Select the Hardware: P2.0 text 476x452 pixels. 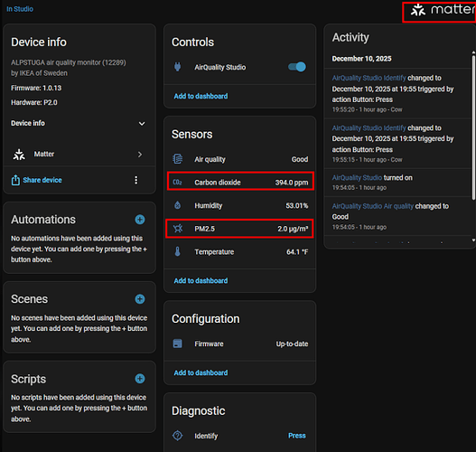pyautogui.click(x=34, y=103)
